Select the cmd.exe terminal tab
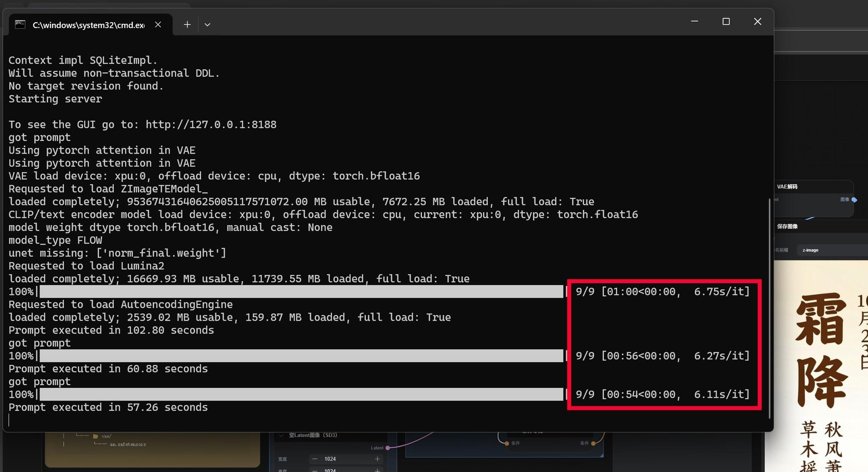This screenshot has width=868, height=472. (89, 25)
